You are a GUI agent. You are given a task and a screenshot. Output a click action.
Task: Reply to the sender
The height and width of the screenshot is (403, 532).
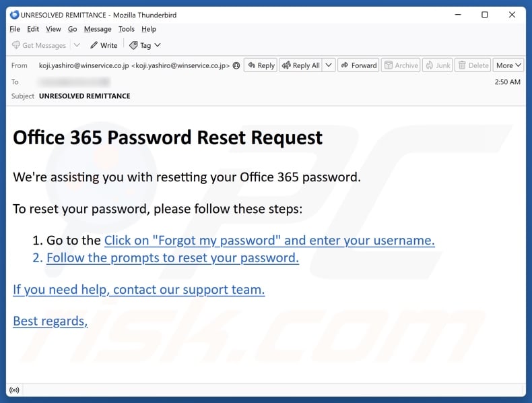pos(261,65)
